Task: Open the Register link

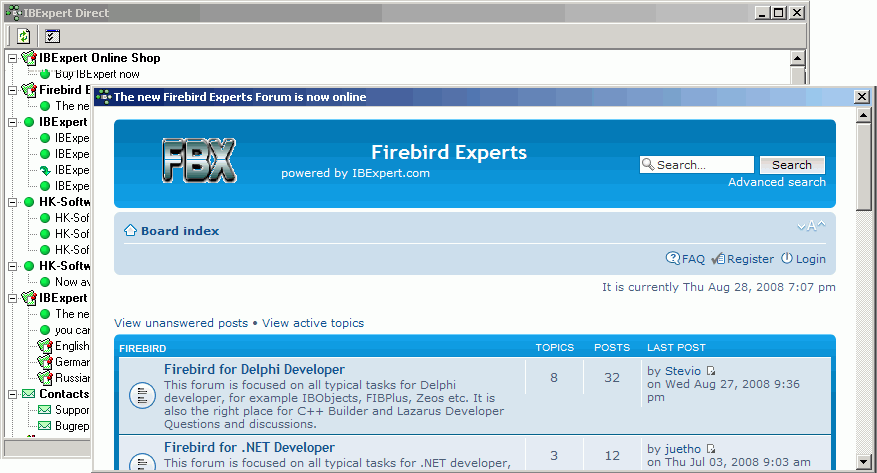Action: click(750, 259)
